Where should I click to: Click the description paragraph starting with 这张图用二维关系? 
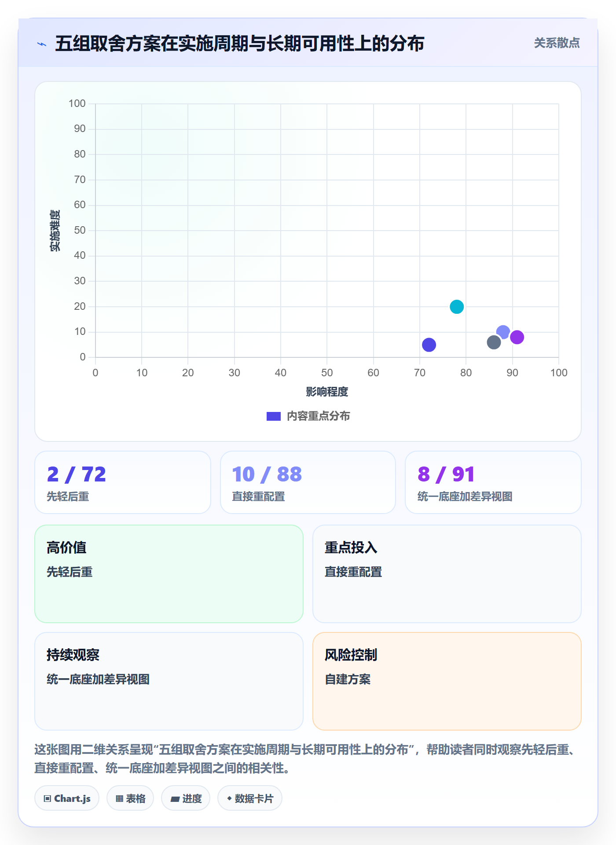[307, 759]
